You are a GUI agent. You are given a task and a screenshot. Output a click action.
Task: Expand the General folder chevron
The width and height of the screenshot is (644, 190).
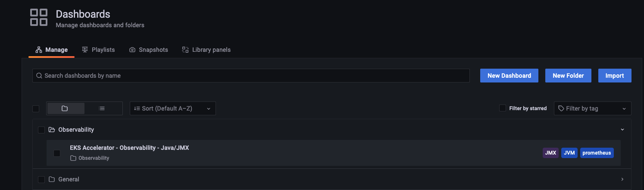point(622,179)
